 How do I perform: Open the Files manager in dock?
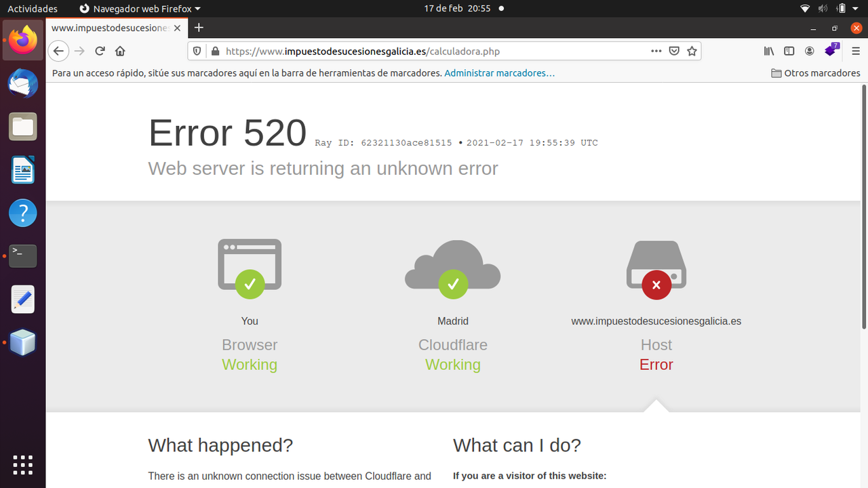pos(23,127)
